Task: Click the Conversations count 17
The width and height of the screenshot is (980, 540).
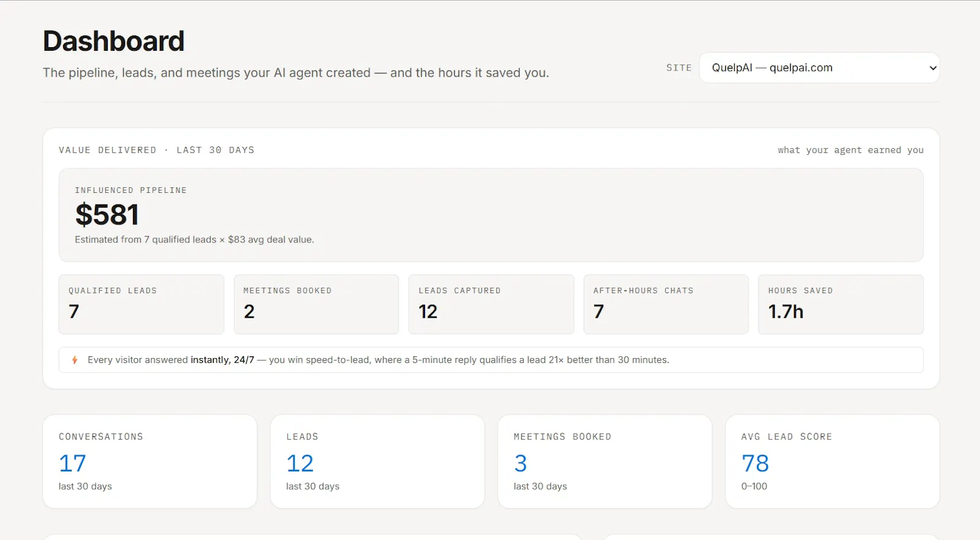Action: (72, 463)
